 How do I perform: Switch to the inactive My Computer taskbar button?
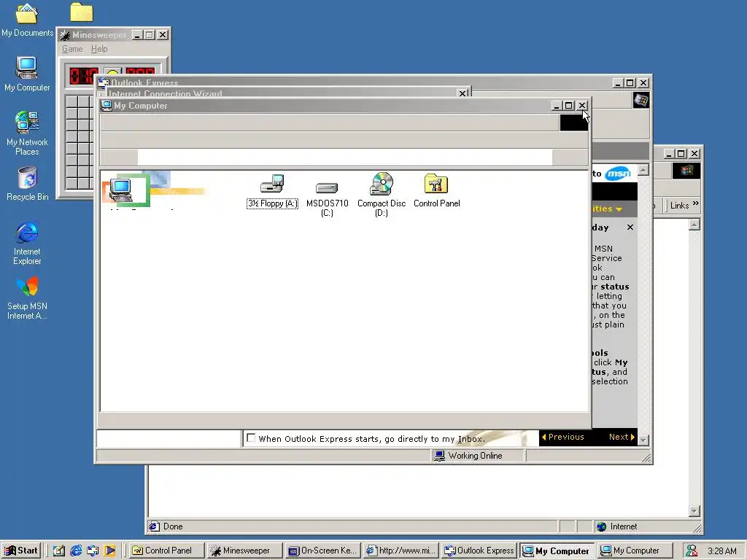tap(635, 551)
